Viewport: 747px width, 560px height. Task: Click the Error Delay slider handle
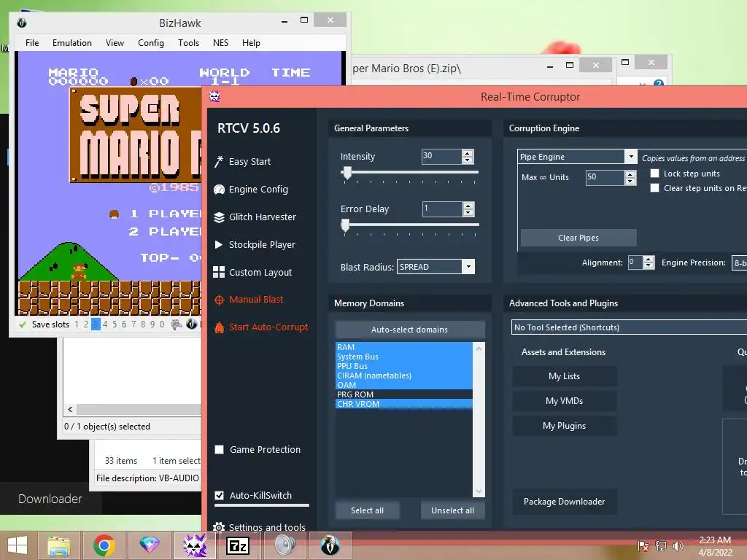[345, 225]
